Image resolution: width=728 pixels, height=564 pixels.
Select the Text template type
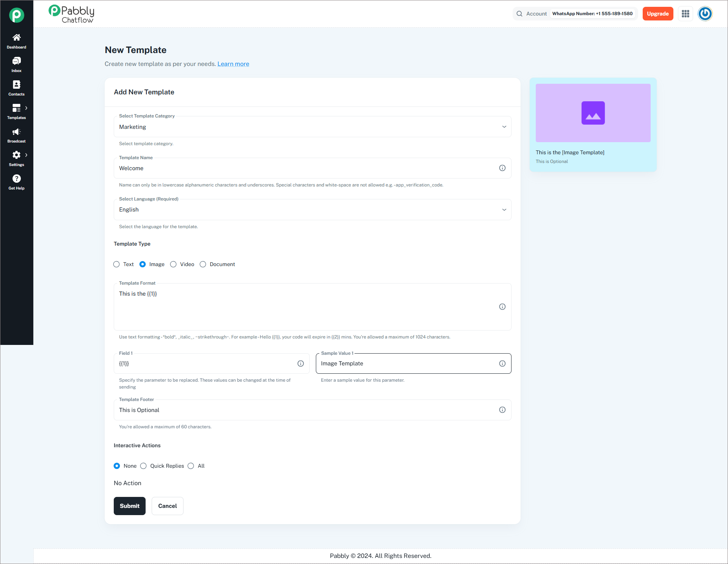[x=116, y=264]
